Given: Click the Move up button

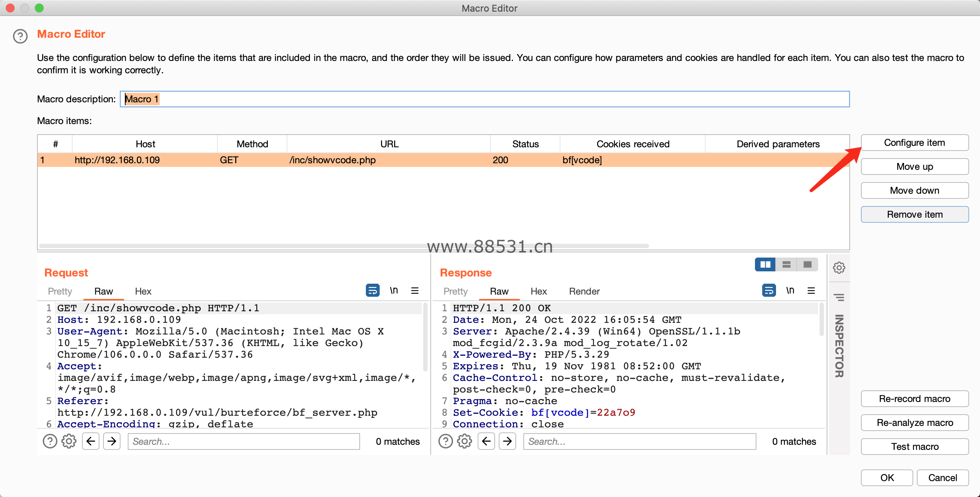Looking at the screenshot, I should point(915,167).
